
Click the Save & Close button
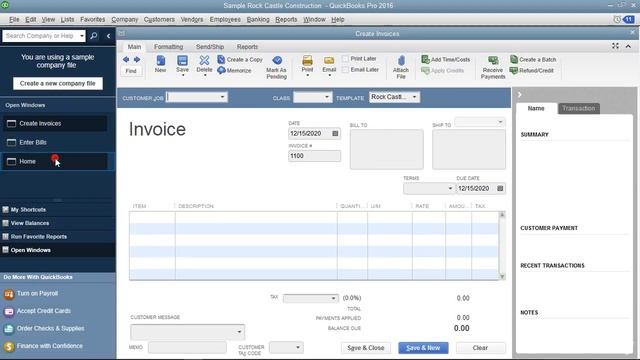click(x=366, y=348)
